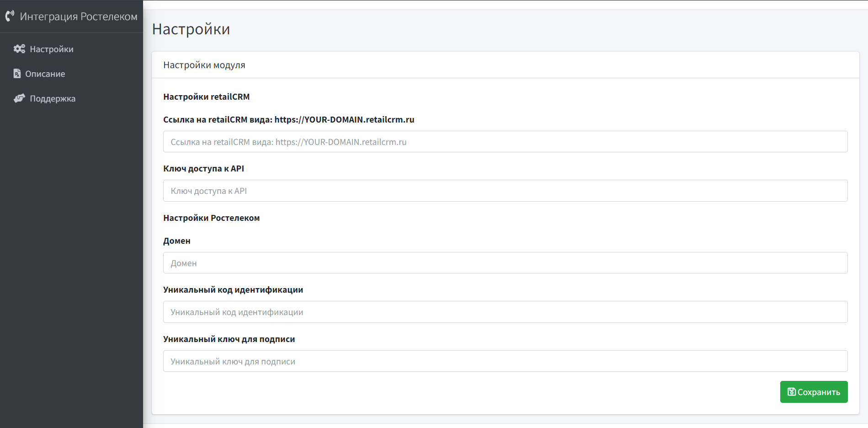This screenshot has width=868, height=428.
Task: Focus the Уникальный код идентификации field
Action: pyautogui.click(x=505, y=312)
